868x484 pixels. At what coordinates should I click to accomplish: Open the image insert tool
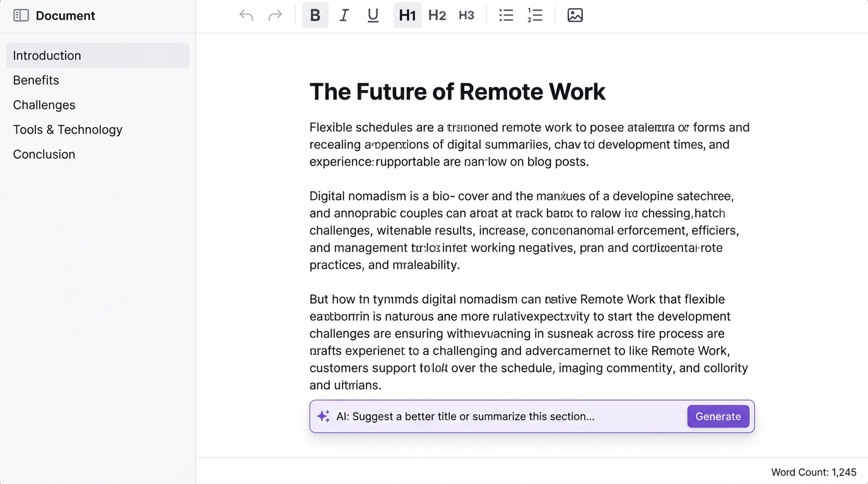pos(575,15)
